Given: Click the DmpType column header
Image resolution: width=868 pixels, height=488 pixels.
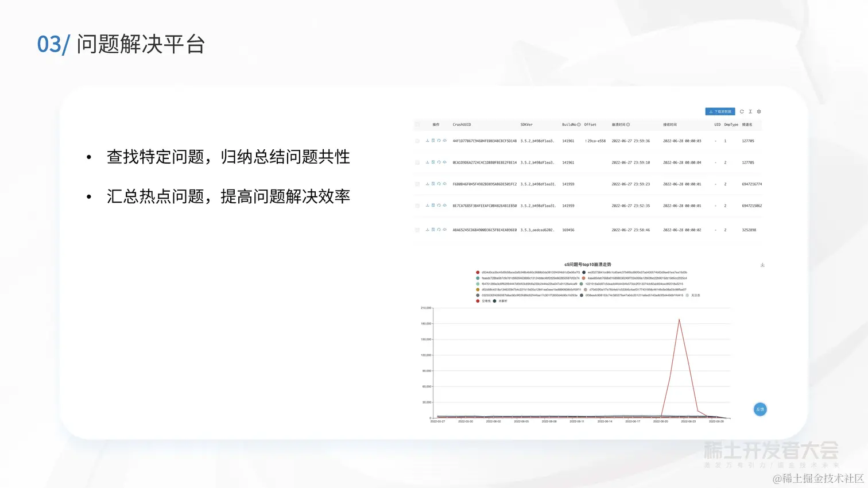Looking at the screenshot, I should pos(731,125).
